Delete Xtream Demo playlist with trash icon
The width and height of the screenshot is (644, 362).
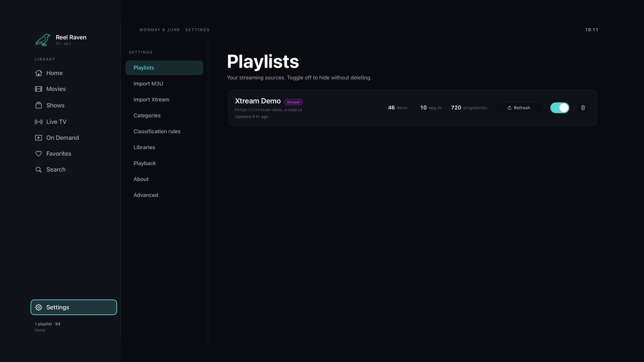[x=583, y=108]
